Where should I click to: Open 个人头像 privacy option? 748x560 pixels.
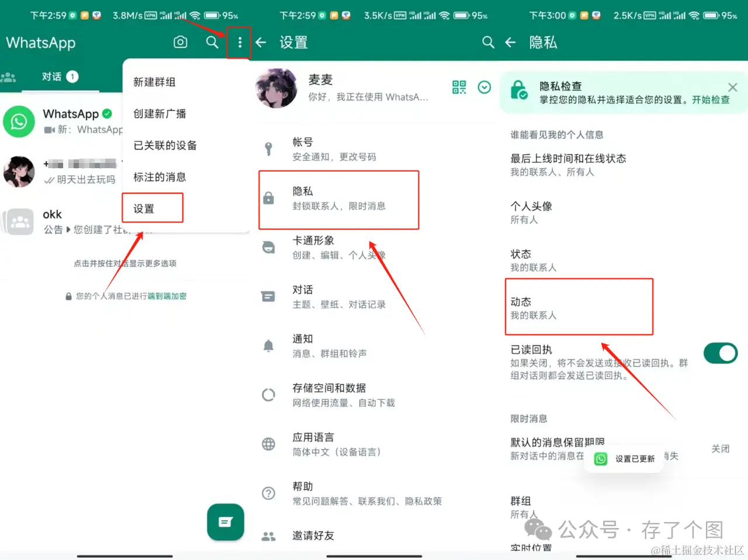click(x=624, y=213)
